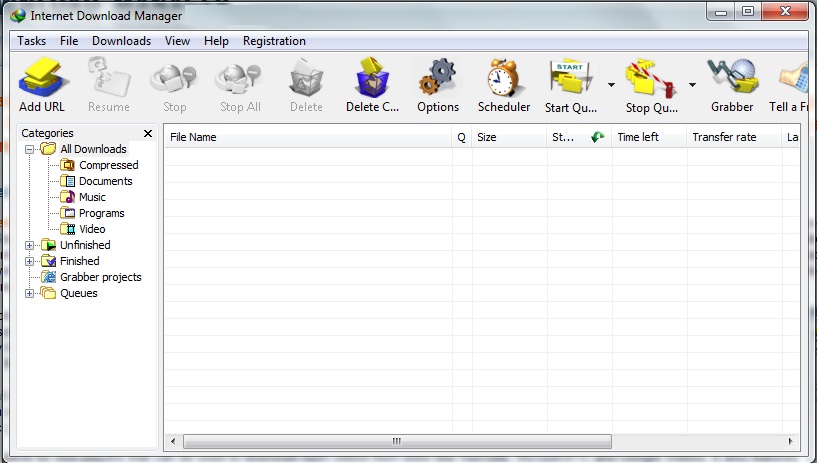This screenshot has width=817, height=463.
Task: Click the Stop Queue toolbar icon
Action: coord(651,79)
